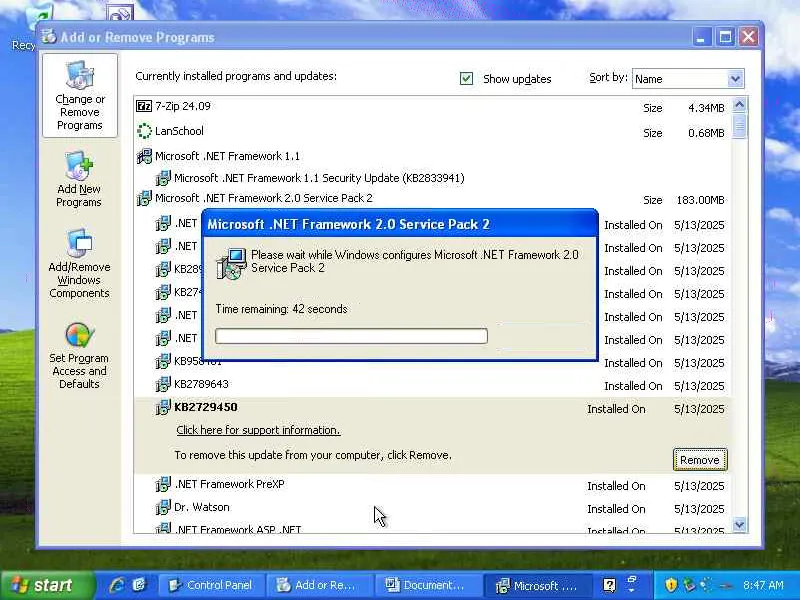Image resolution: width=800 pixels, height=600 pixels.
Task: Select Microsoft .NET Framework 2.0 Service Pack 2 entry
Action: [x=432, y=198]
